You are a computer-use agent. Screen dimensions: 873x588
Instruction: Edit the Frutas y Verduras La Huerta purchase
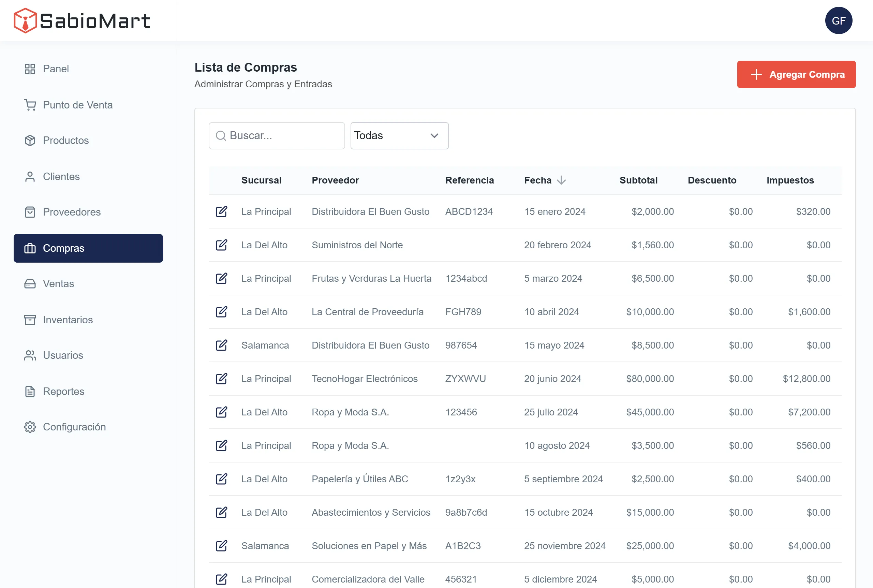(222, 278)
